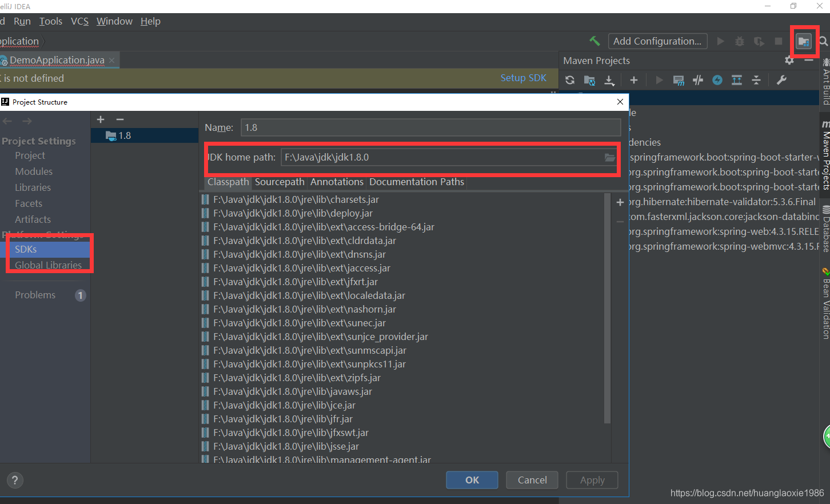This screenshot has height=504, width=830.
Task: Click Add Configuration dropdown button
Action: coord(657,41)
